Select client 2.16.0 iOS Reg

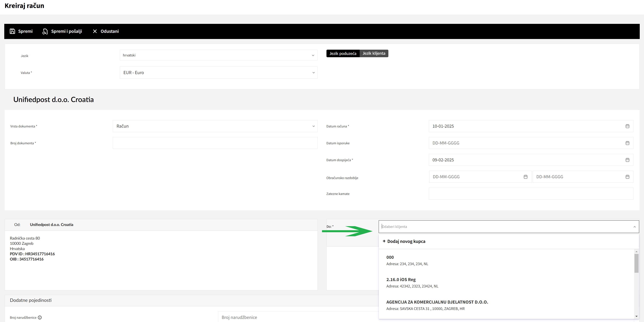(507, 283)
